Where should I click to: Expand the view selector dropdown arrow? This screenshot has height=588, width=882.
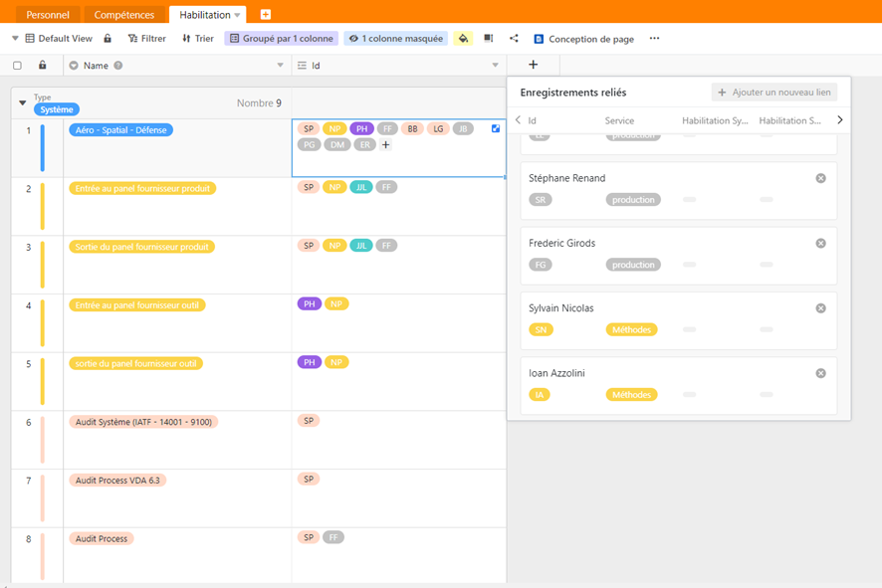tap(14, 38)
